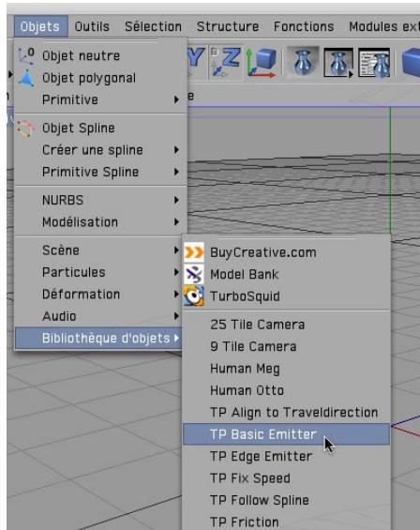Toggle the Y axis lock
The width and height of the screenshot is (420, 530).
click(x=196, y=62)
